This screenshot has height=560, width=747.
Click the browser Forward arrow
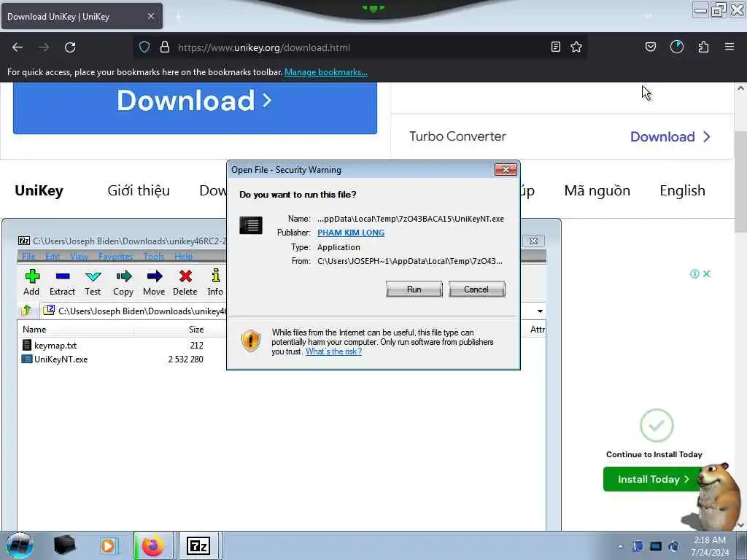click(44, 47)
